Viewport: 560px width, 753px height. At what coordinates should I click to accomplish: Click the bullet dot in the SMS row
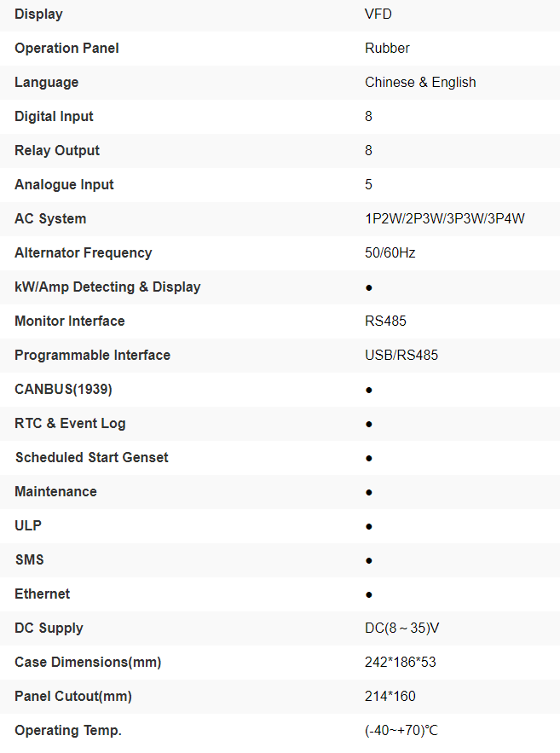click(369, 560)
